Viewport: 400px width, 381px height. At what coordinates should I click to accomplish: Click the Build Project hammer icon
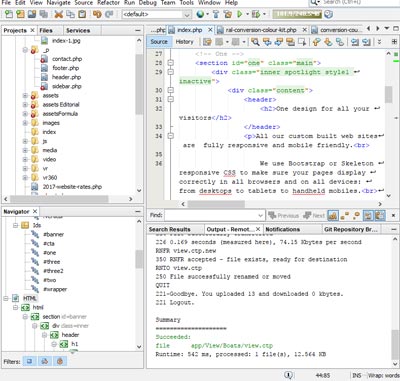click(216, 14)
